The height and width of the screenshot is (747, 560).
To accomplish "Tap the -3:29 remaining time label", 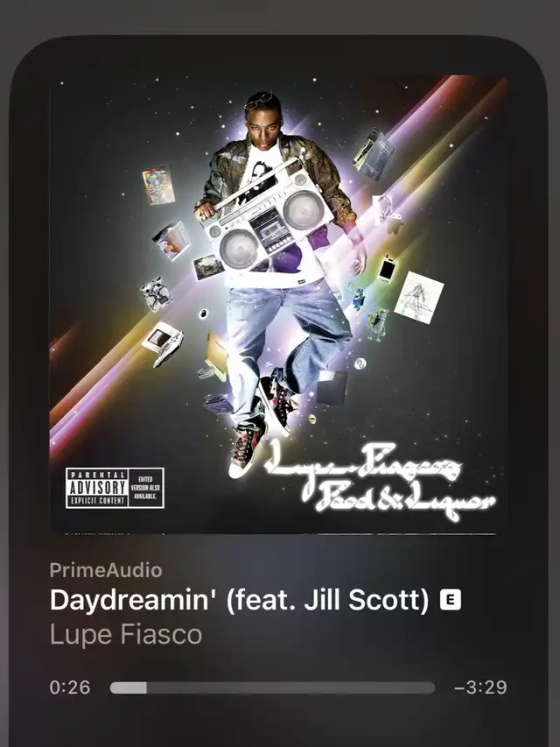I will coord(480,687).
